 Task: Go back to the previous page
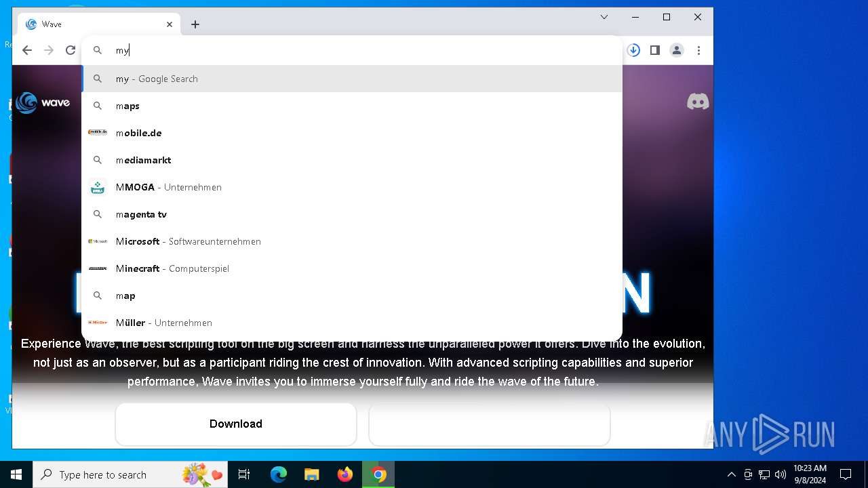27,50
